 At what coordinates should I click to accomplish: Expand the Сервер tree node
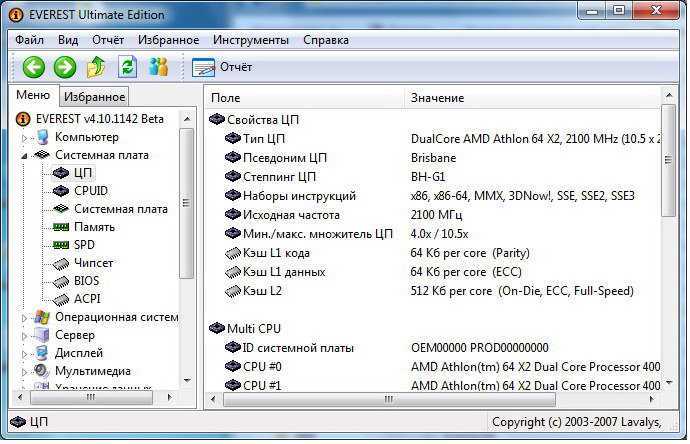click(24, 336)
